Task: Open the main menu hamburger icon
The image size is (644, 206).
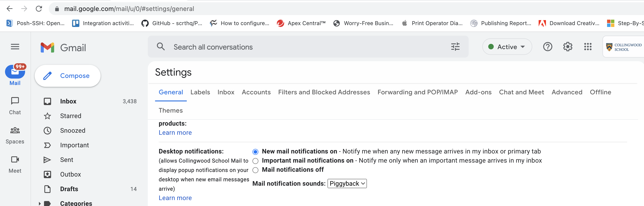Action: (15, 47)
